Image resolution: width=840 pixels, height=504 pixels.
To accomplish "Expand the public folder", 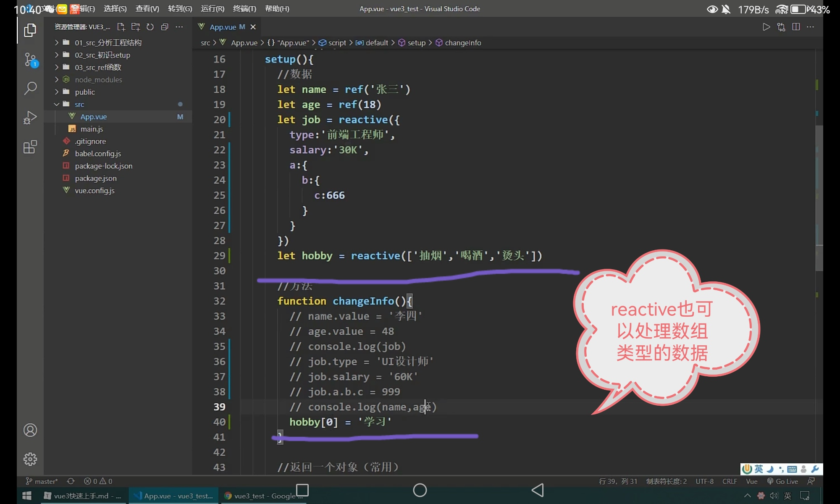I will (85, 92).
